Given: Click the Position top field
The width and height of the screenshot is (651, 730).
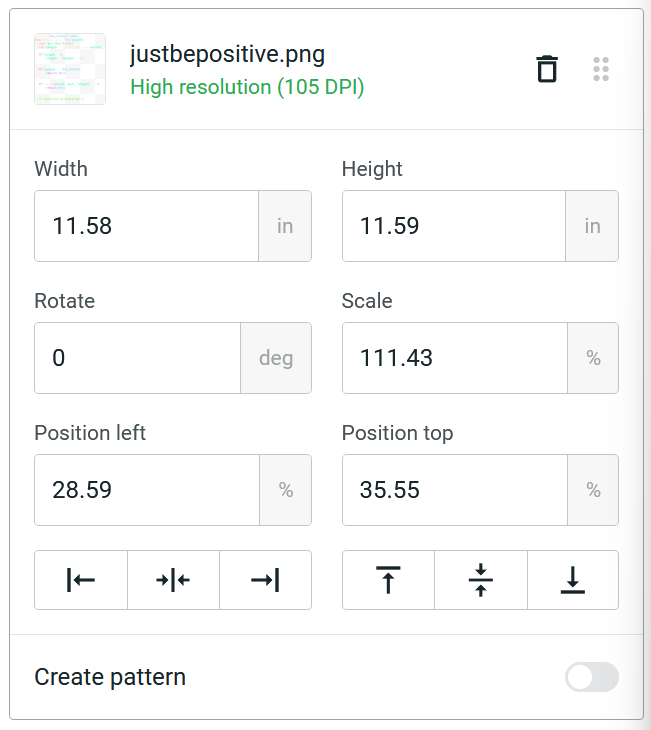Looking at the screenshot, I should pos(454,490).
